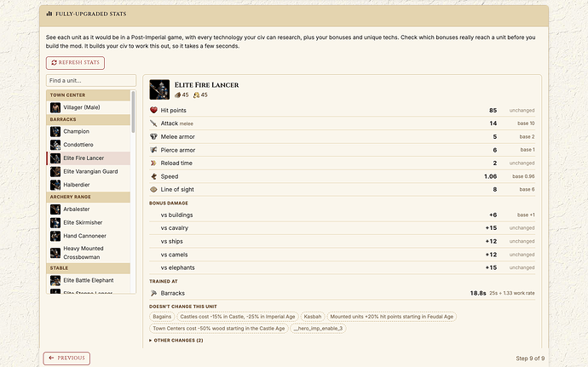The height and width of the screenshot is (367, 588).
Task: Select Elite Battle Elephant unit
Action: (88, 280)
